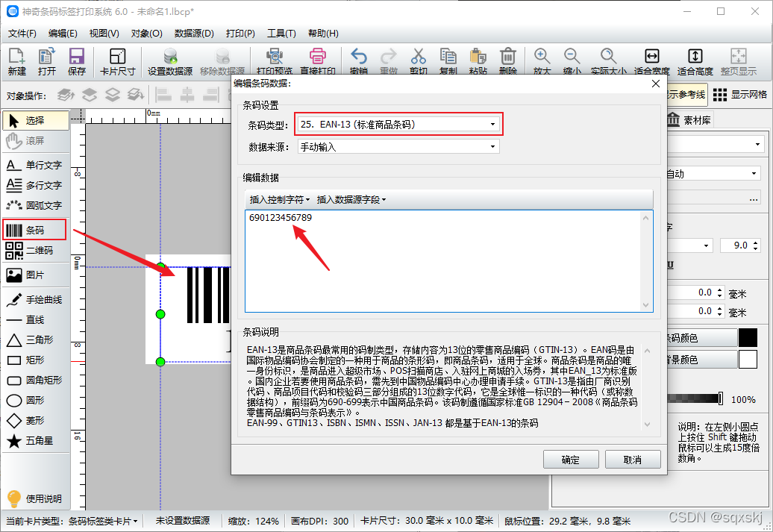The image size is (773, 532).
Task: Open the Tools (工具) menu
Action: (281, 34)
